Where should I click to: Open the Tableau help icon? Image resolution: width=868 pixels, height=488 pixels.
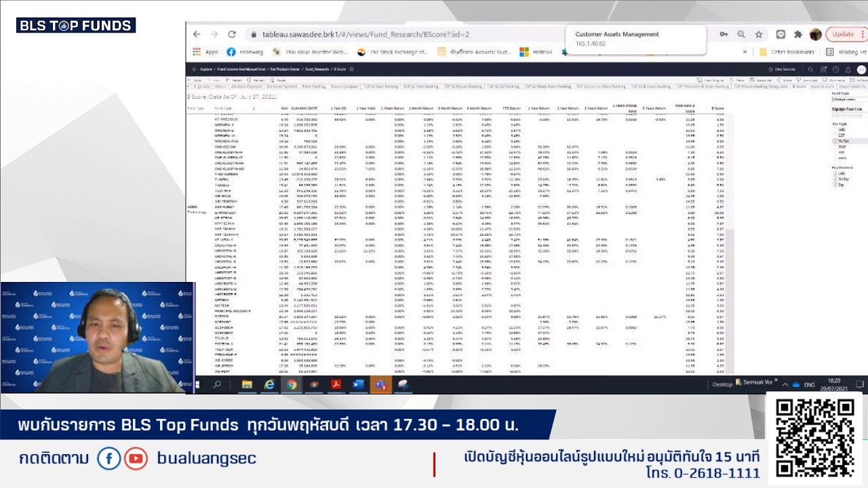pos(835,69)
